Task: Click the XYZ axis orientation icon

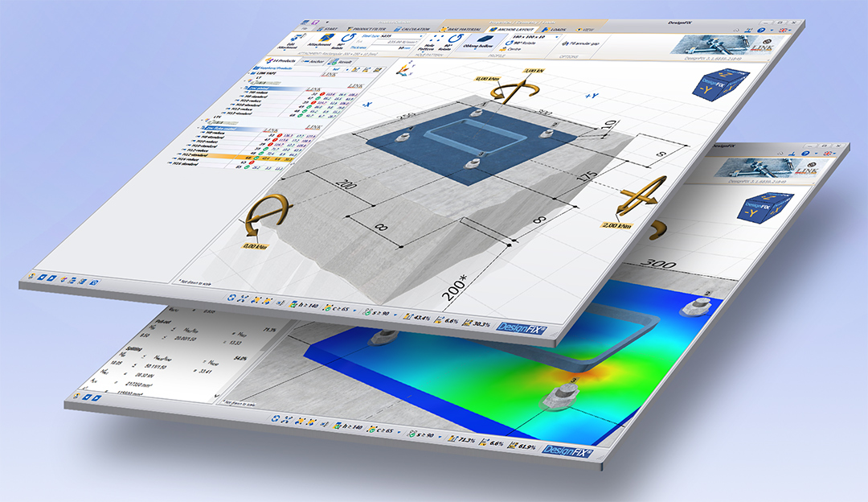Action: [x=404, y=68]
